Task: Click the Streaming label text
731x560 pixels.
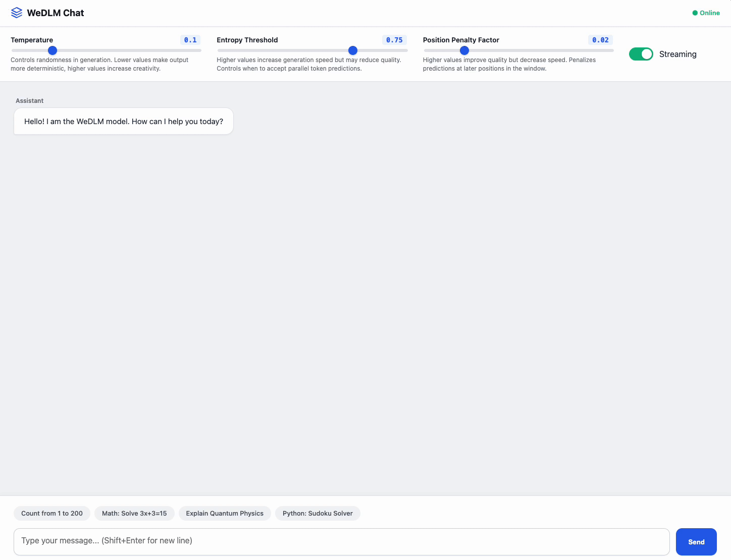Action: pos(678,54)
